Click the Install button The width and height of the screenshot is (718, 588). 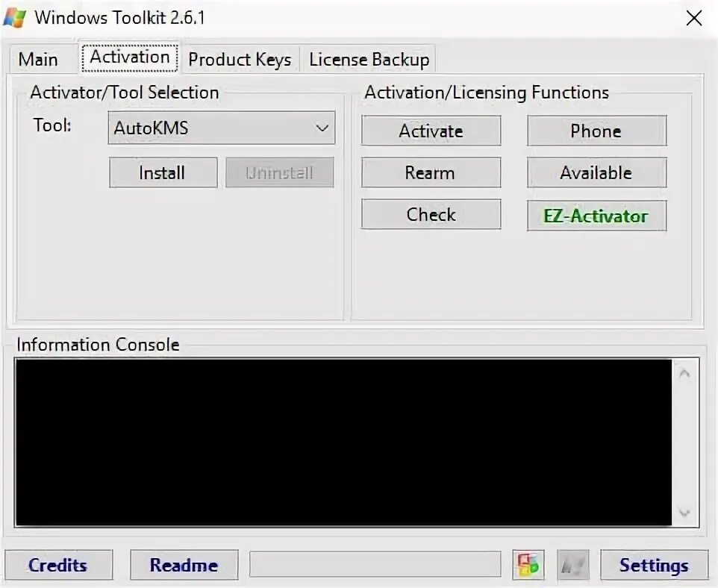(x=163, y=172)
